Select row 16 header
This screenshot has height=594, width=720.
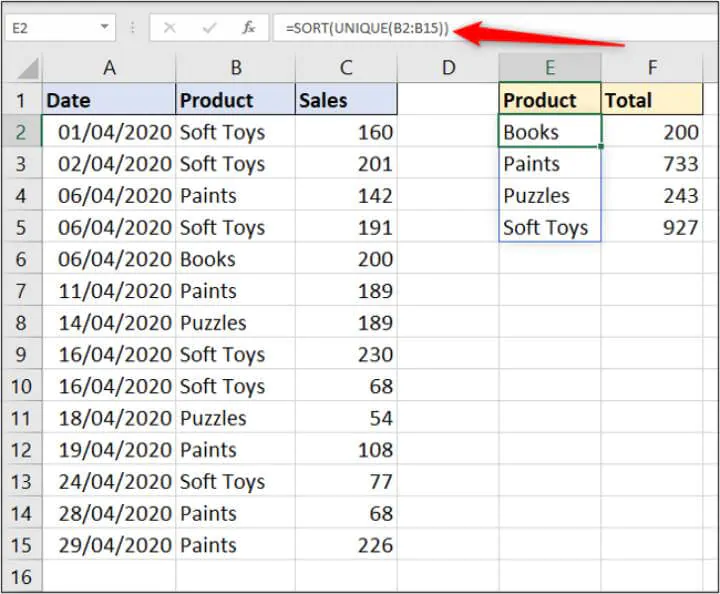[21, 577]
